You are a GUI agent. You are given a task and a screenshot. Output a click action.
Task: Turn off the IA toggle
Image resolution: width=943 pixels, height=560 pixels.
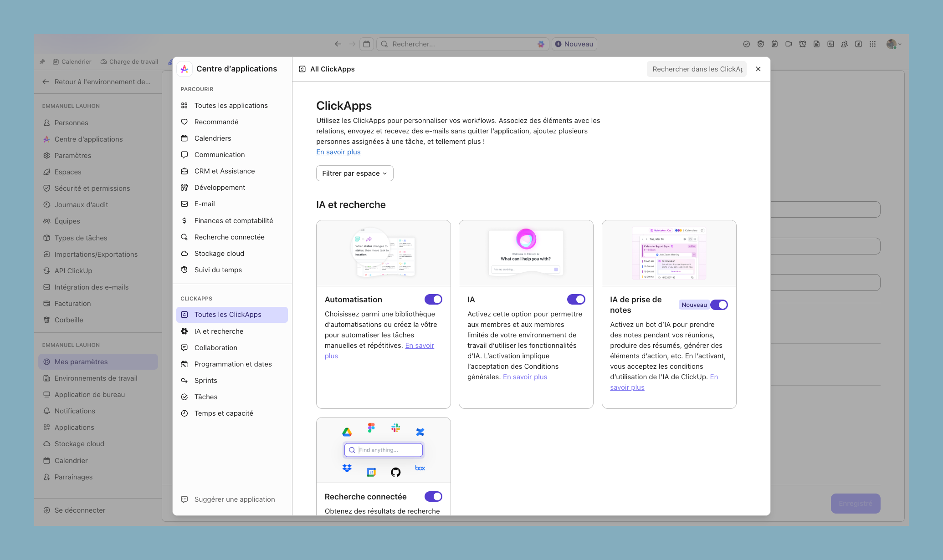576,299
